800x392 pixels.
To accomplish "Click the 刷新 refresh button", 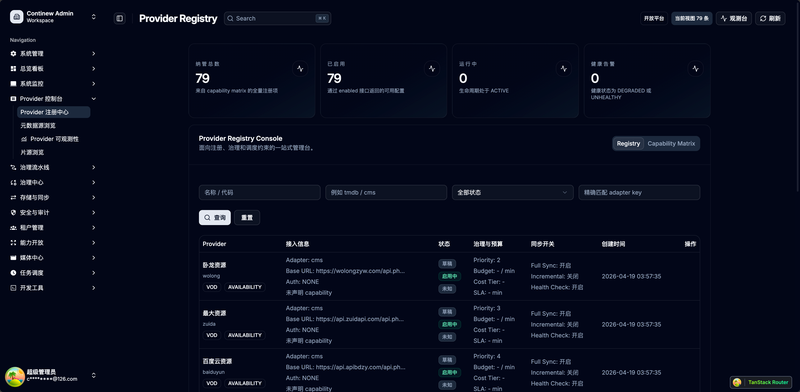I will click(770, 18).
